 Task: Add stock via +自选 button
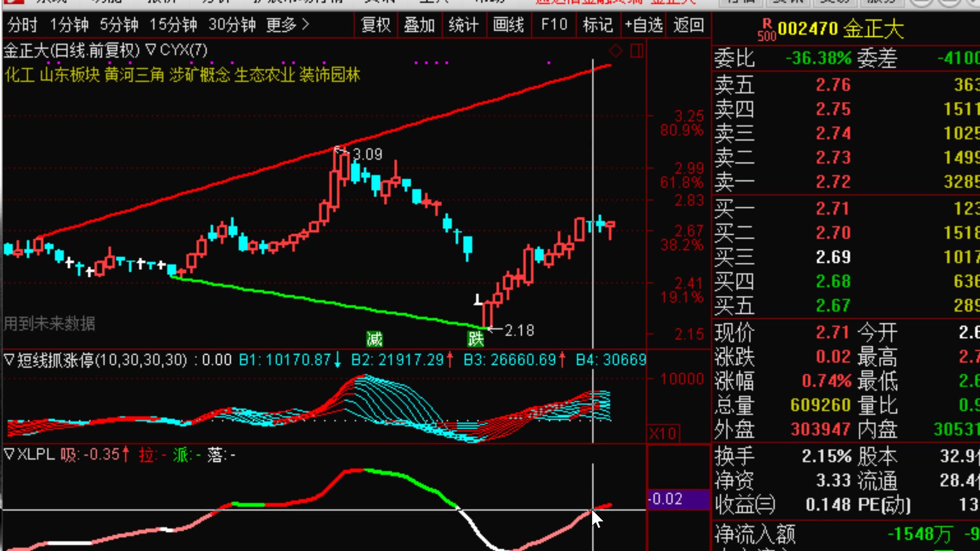[644, 24]
